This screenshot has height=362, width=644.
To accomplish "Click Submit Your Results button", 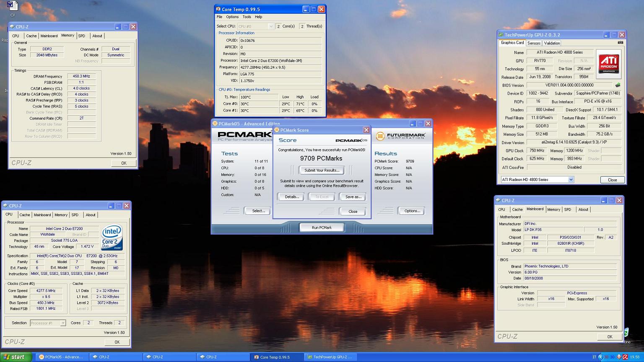I will [x=322, y=170].
